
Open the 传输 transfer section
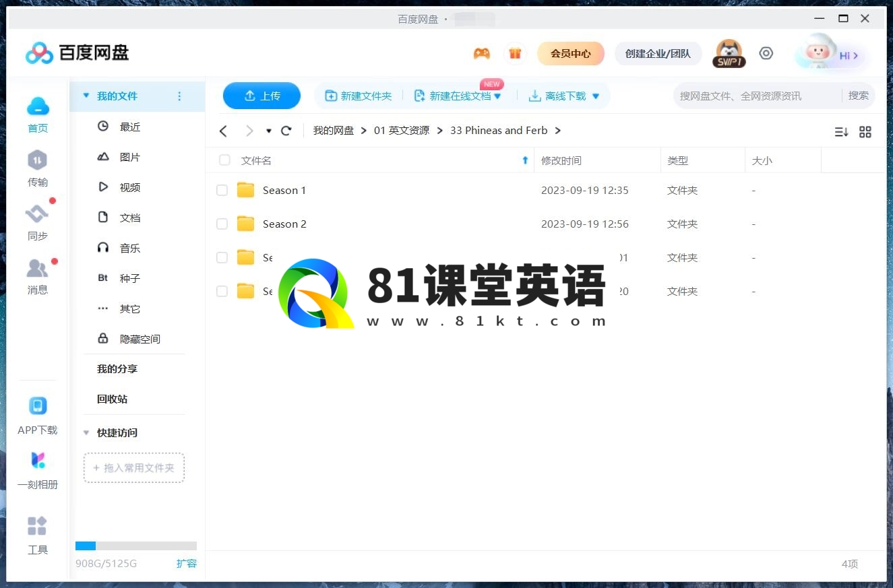click(38, 168)
